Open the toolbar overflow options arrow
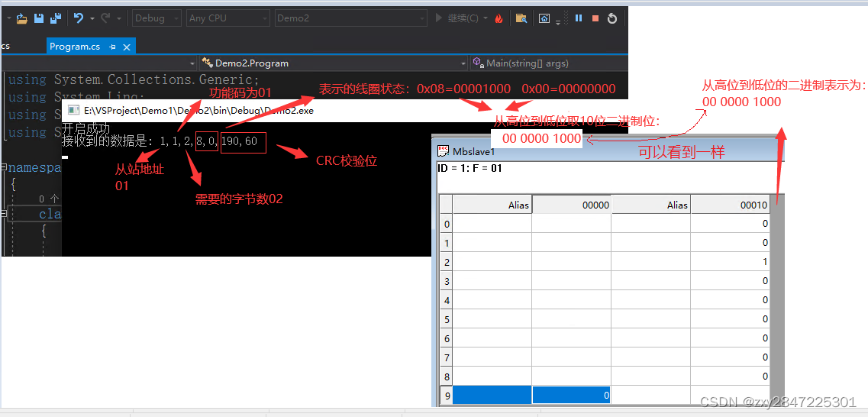 tap(558, 21)
